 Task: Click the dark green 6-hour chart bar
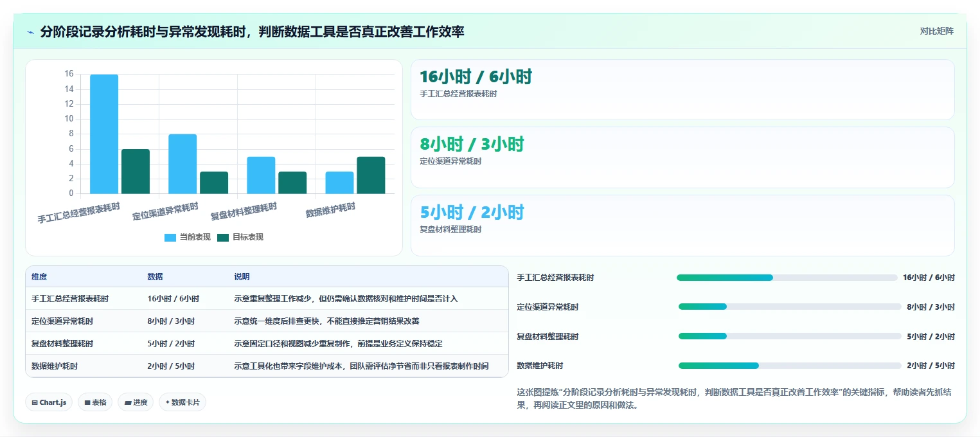click(x=136, y=172)
